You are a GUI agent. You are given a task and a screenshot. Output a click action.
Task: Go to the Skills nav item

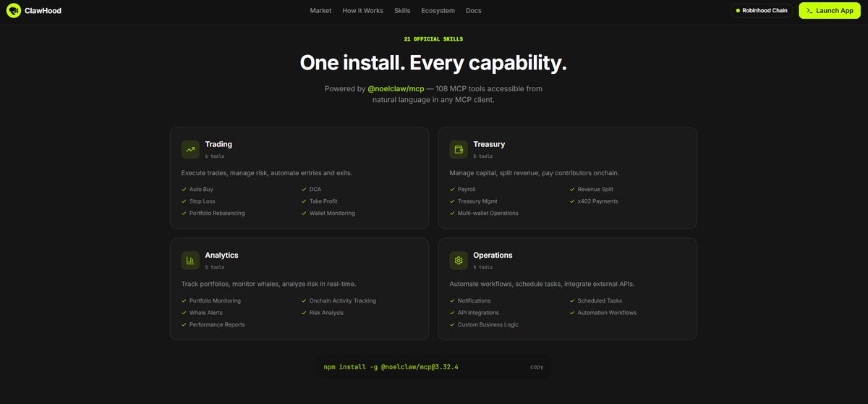402,11
